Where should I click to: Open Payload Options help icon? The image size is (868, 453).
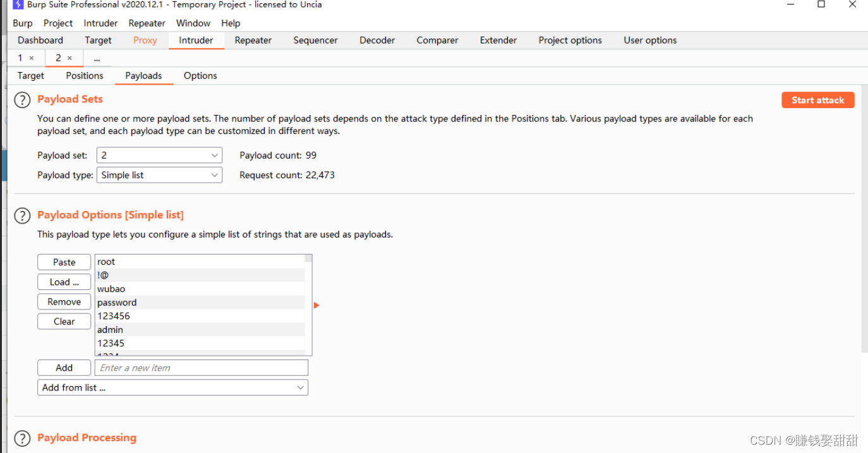pyautogui.click(x=22, y=216)
